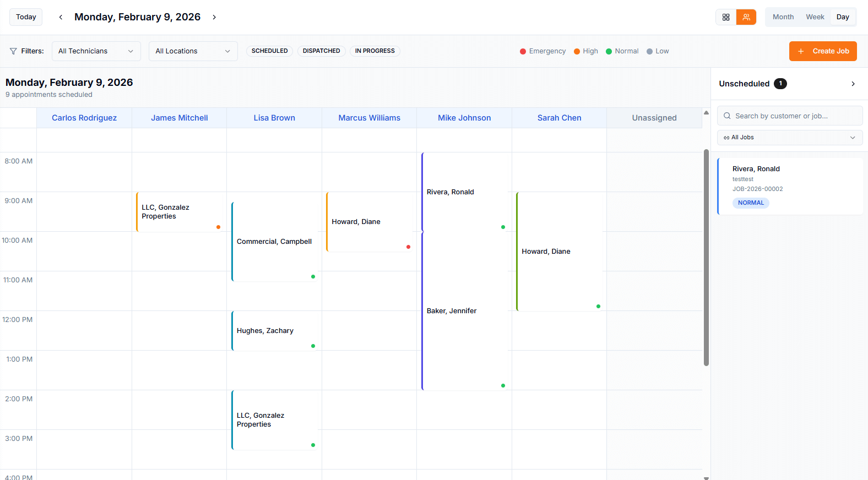Click the search magnifier icon
Image resolution: width=868 pixels, height=480 pixels.
click(727, 116)
